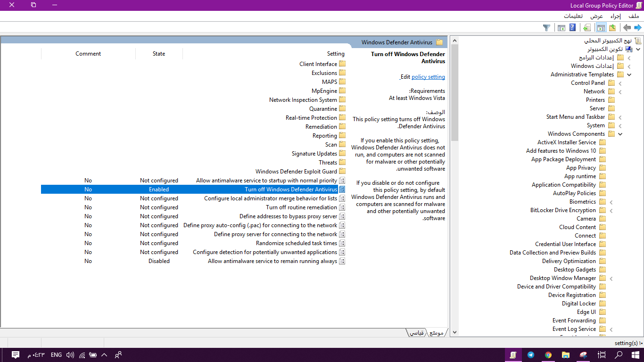Click the Randomize scheduled task times policy icon
Viewport: 644px width, 362px height.
pyautogui.click(x=342, y=243)
